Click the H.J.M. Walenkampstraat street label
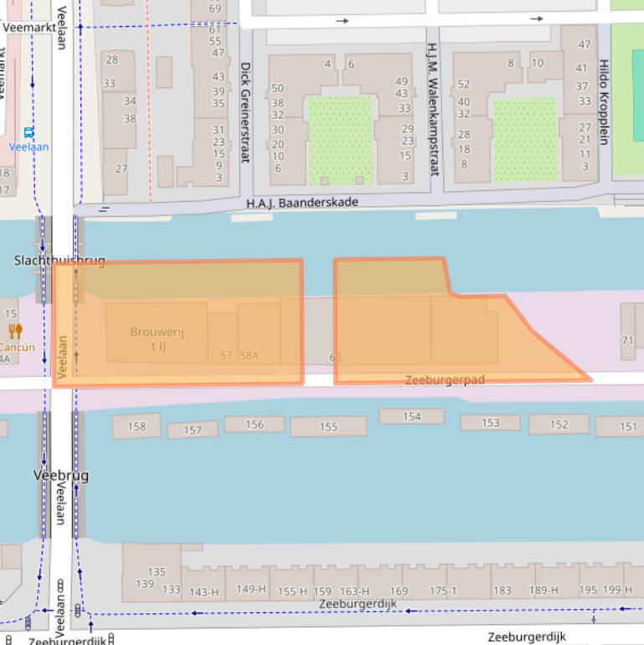This screenshot has width=644, height=645. [432, 109]
